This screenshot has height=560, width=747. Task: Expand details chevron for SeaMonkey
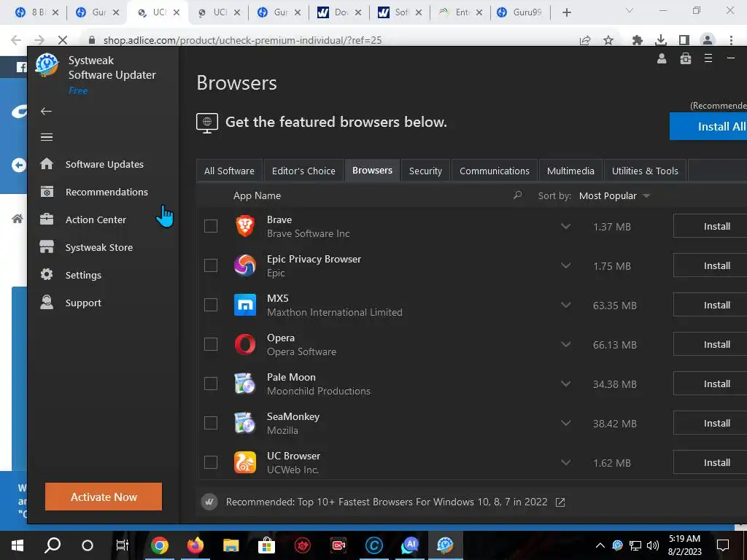pyautogui.click(x=565, y=424)
